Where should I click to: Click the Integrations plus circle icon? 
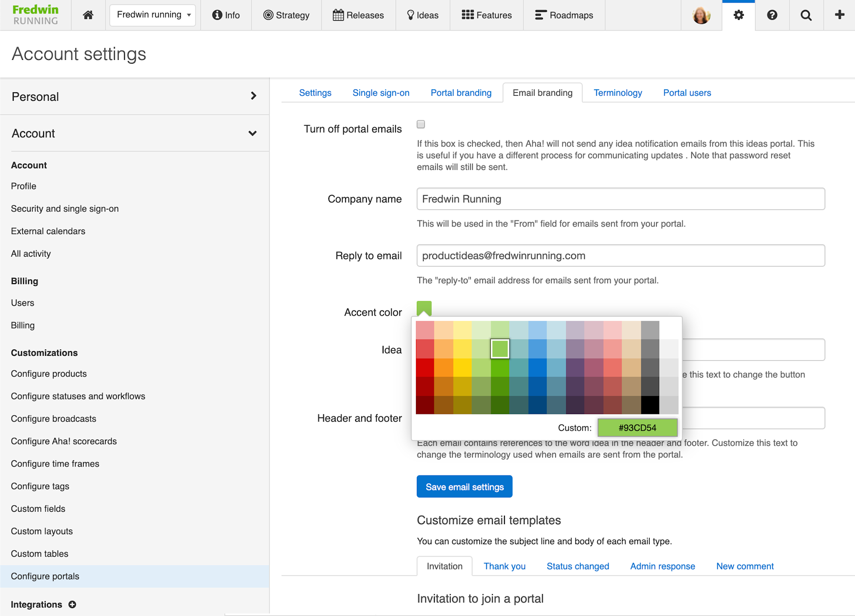pyautogui.click(x=72, y=604)
